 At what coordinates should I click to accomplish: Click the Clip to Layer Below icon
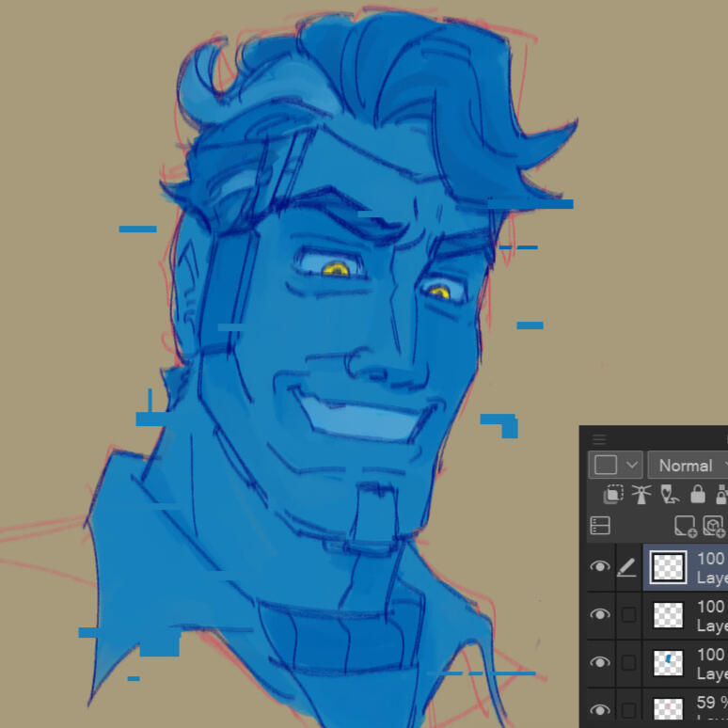coord(613,495)
